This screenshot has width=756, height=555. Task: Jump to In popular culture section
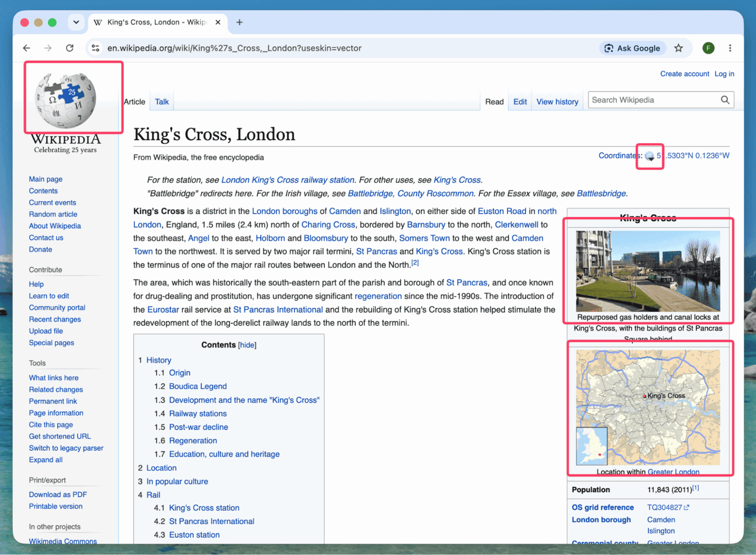tap(177, 482)
